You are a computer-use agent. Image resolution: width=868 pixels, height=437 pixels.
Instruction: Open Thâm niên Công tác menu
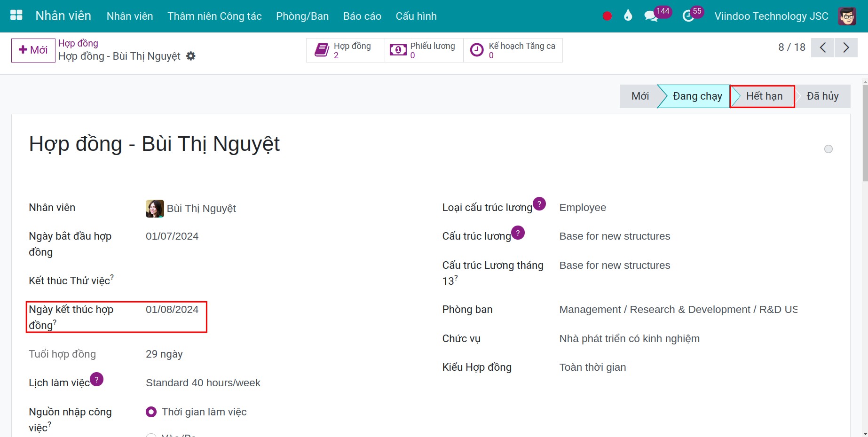pyautogui.click(x=214, y=16)
